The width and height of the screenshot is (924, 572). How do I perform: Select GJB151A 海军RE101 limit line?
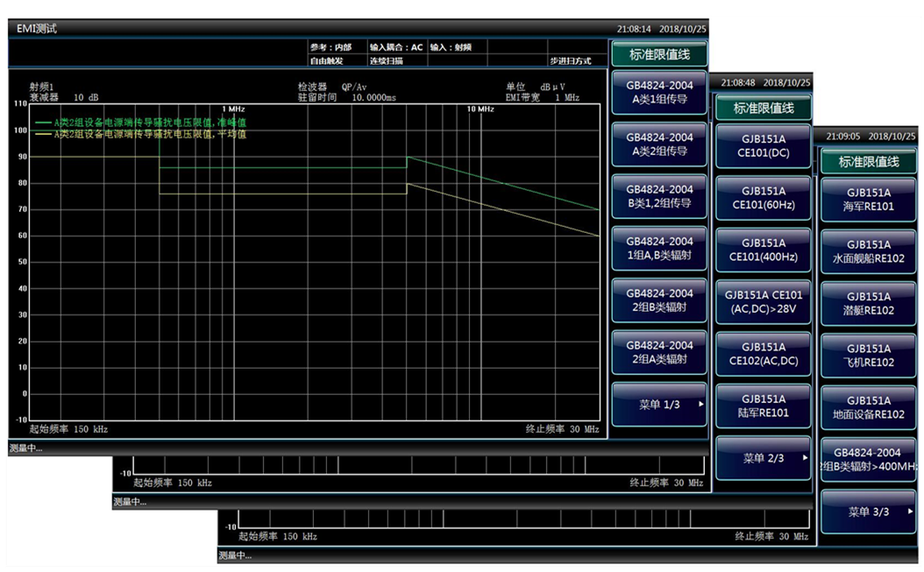868,199
